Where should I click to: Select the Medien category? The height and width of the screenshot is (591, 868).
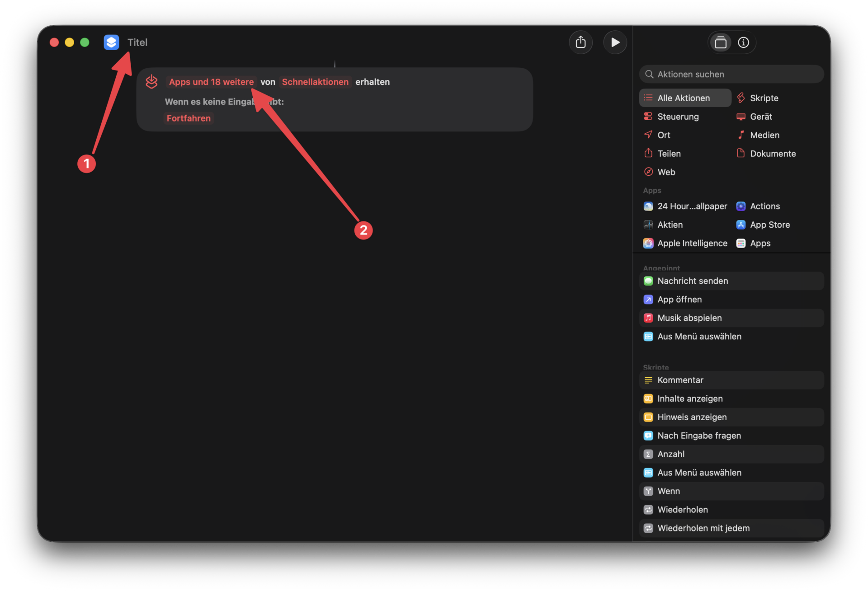pos(764,135)
